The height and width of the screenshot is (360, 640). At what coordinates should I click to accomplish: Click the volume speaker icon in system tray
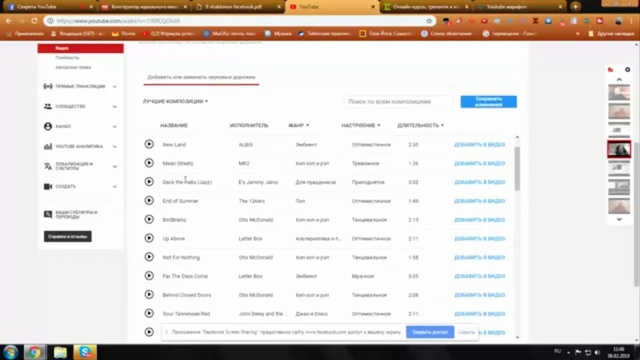[x=598, y=352]
